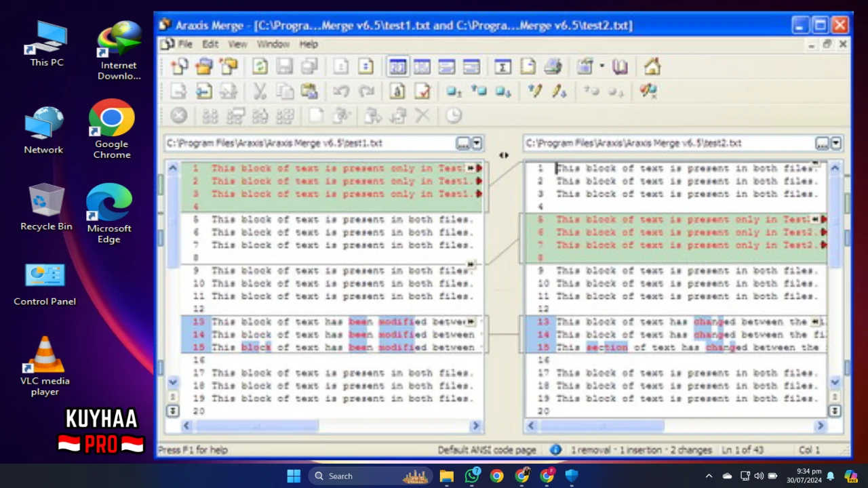Open Google Chrome desktop shortcut
868x488 pixels.
pyautogui.click(x=112, y=129)
